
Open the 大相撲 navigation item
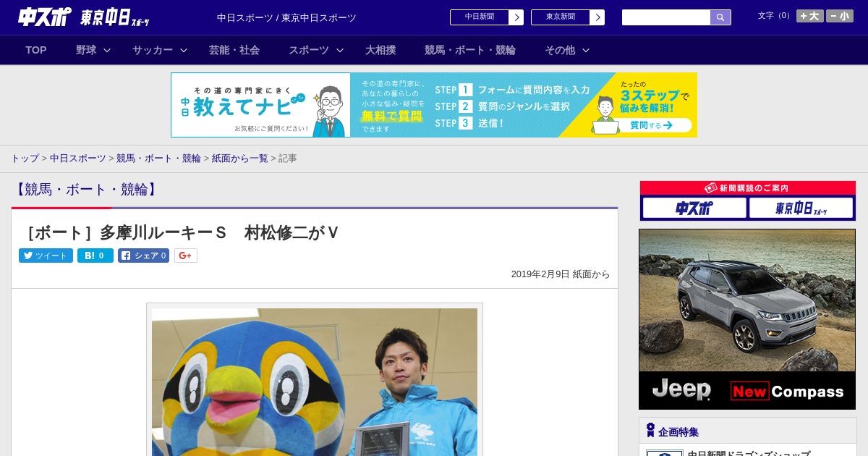coord(380,50)
